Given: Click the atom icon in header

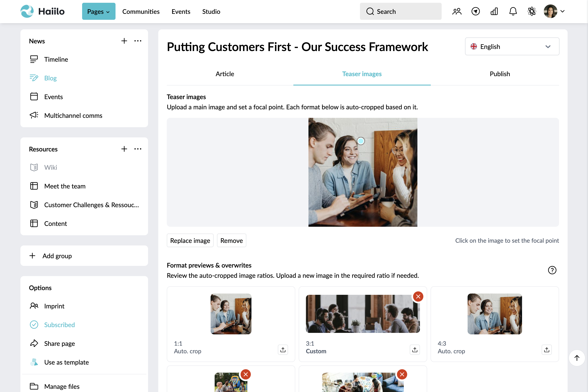Looking at the screenshot, I should point(532,11).
